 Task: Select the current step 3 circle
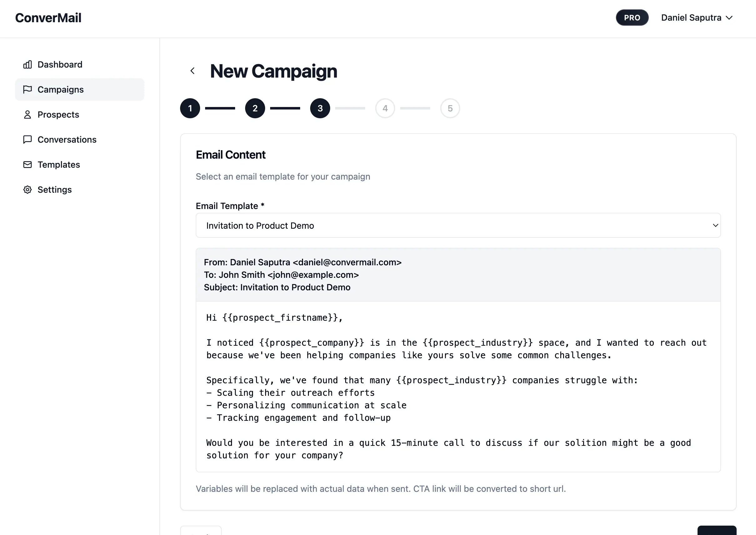[x=320, y=108]
